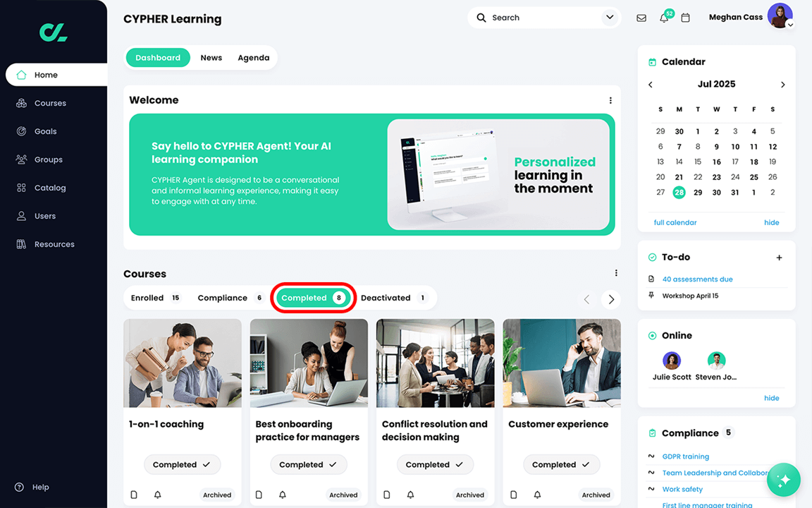Go to next month in the calendar
This screenshot has width=812, height=508.
[x=782, y=84]
